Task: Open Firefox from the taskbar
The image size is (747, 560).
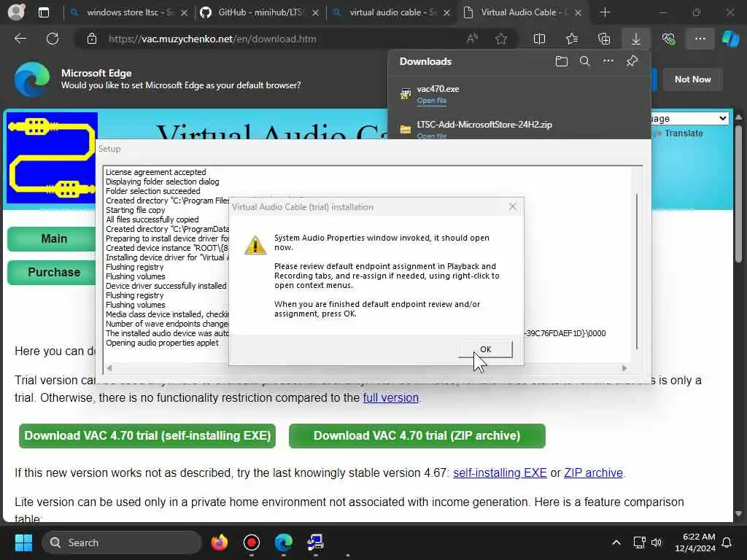Action: pyautogui.click(x=219, y=542)
